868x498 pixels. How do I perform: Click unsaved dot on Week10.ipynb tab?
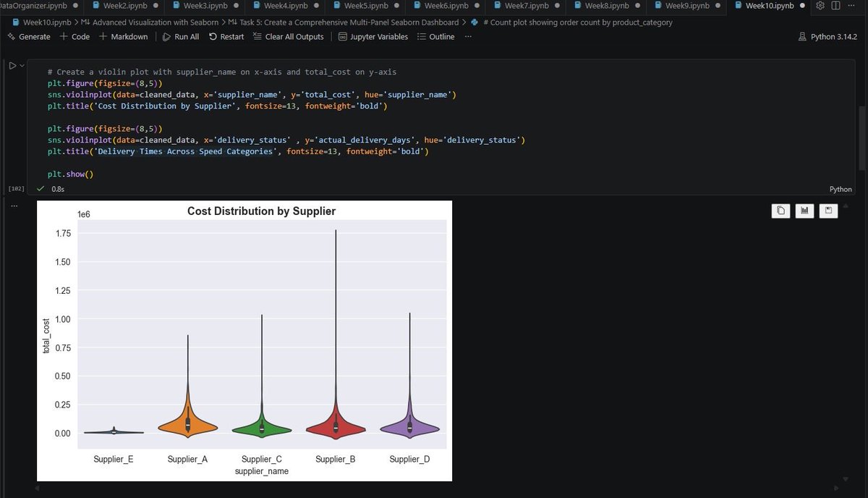pyautogui.click(x=802, y=6)
